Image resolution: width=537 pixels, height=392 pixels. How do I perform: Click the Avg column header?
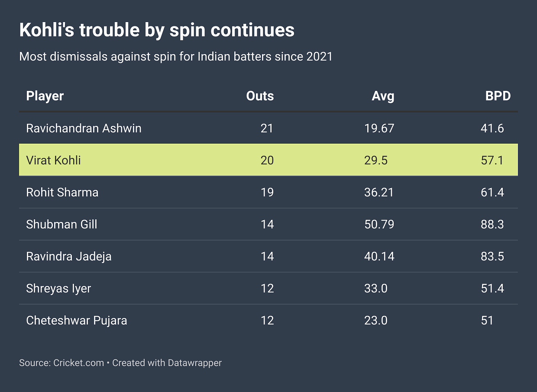coord(383,96)
